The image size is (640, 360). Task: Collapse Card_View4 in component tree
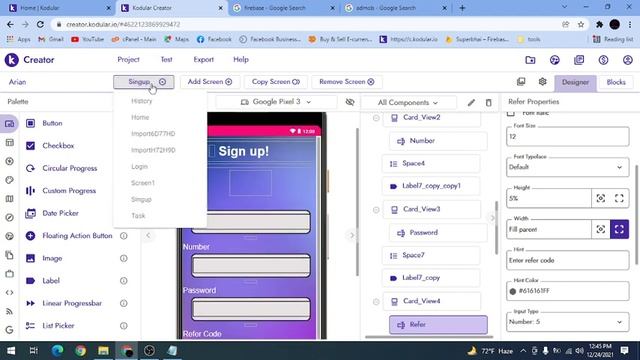pos(376,302)
